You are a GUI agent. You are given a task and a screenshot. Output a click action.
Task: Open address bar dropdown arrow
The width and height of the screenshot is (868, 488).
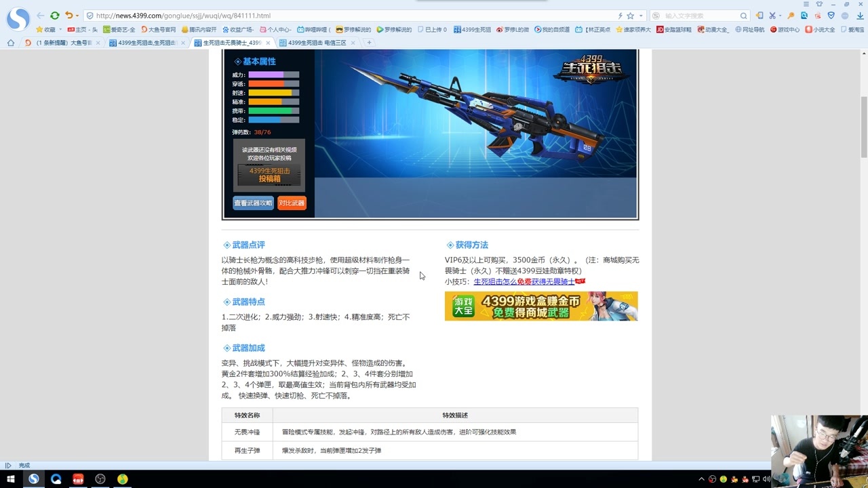click(641, 16)
